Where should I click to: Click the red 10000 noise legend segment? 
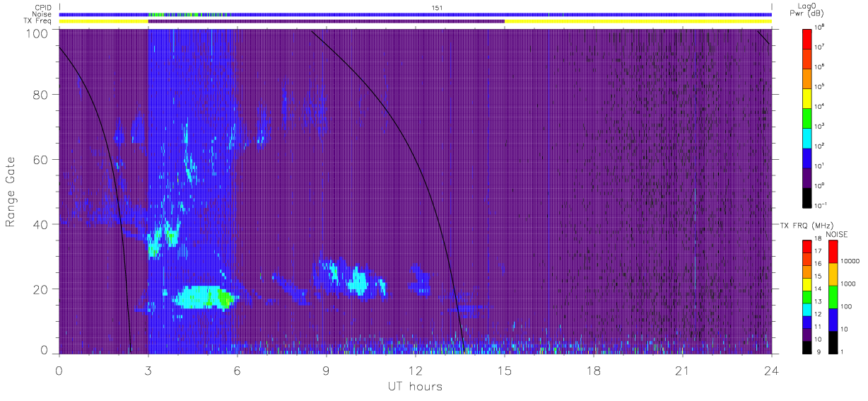[x=833, y=252]
